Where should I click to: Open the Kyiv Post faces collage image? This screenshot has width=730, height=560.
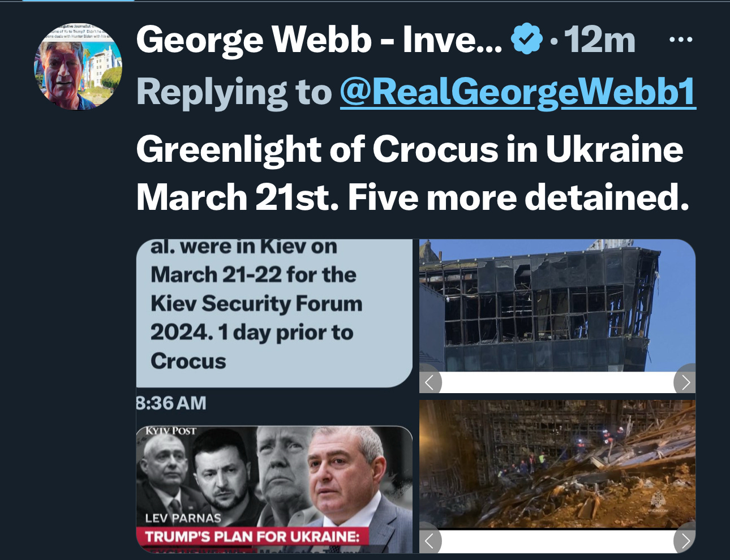[x=274, y=489]
